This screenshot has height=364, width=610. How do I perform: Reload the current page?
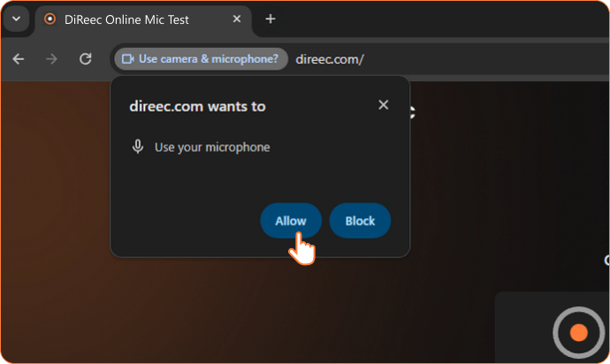click(x=85, y=59)
